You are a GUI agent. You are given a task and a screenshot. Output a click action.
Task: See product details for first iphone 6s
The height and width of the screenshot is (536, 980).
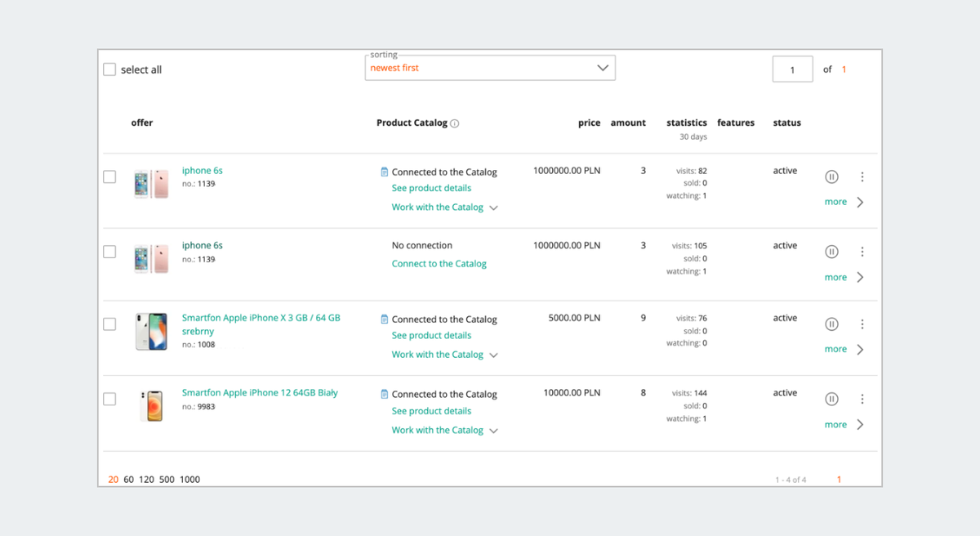pyautogui.click(x=431, y=188)
